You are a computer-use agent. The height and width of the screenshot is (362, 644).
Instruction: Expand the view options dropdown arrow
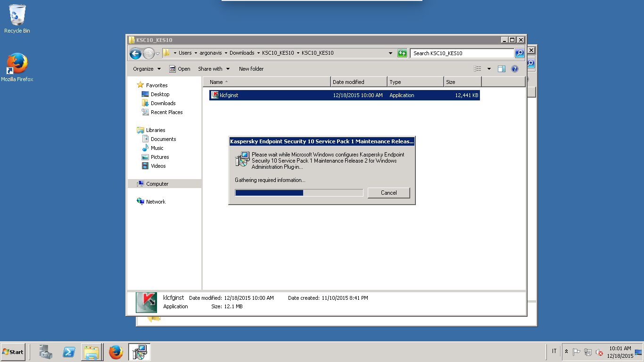[489, 69]
